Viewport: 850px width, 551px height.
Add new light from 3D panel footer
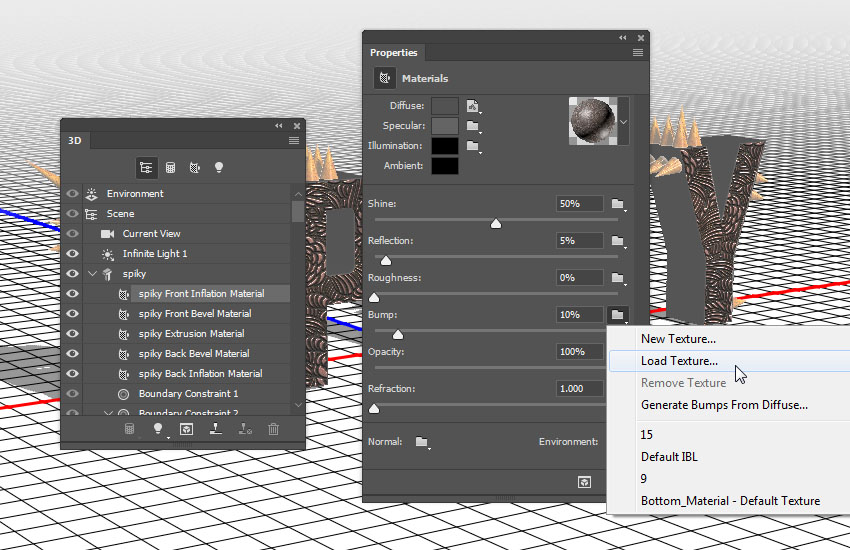(158, 429)
